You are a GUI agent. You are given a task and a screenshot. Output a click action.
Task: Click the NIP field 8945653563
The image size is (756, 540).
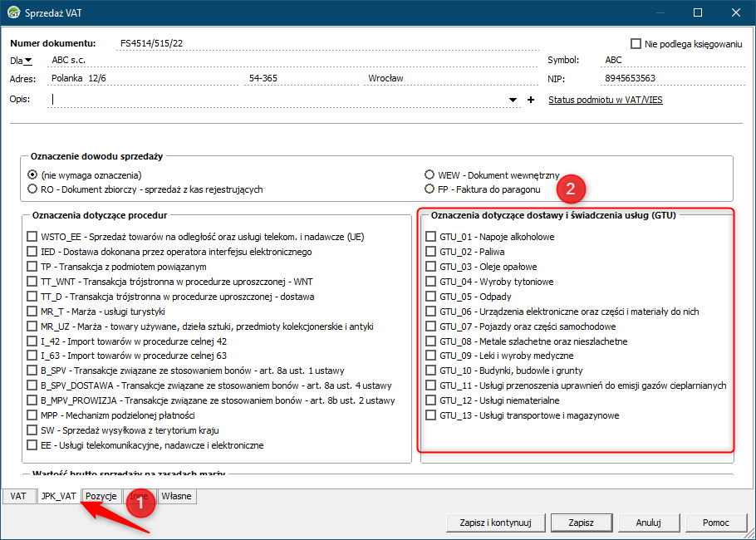[x=673, y=78]
